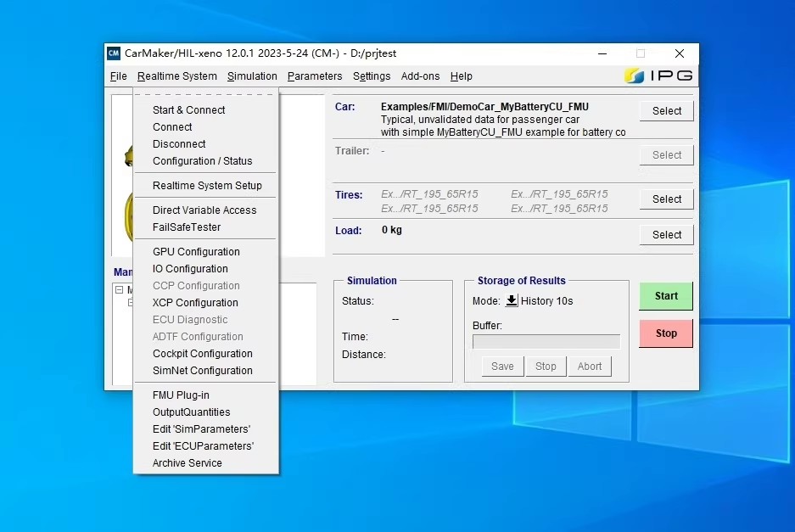Select Edit 'ECUParameters'
This screenshot has width=795, height=532.
[206, 446]
